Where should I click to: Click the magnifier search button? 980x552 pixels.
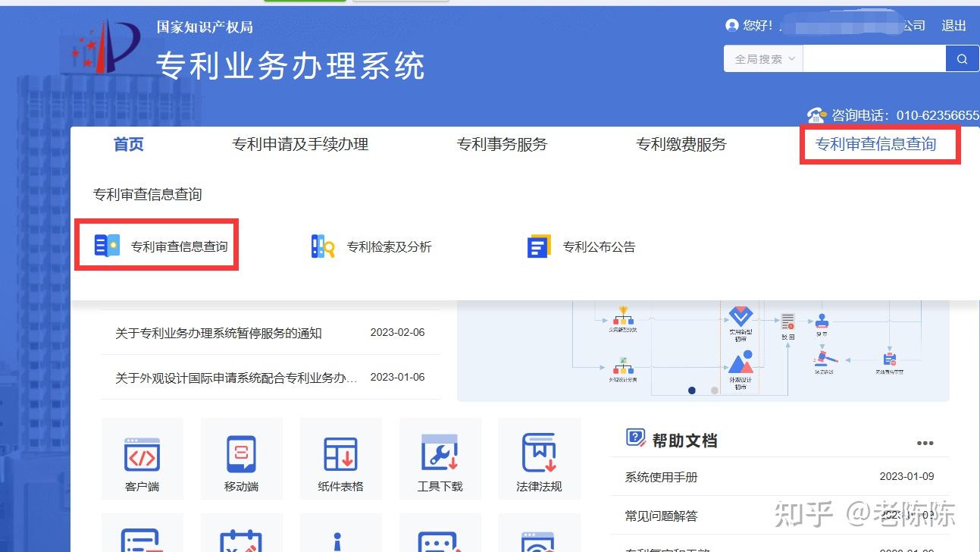pyautogui.click(x=962, y=59)
